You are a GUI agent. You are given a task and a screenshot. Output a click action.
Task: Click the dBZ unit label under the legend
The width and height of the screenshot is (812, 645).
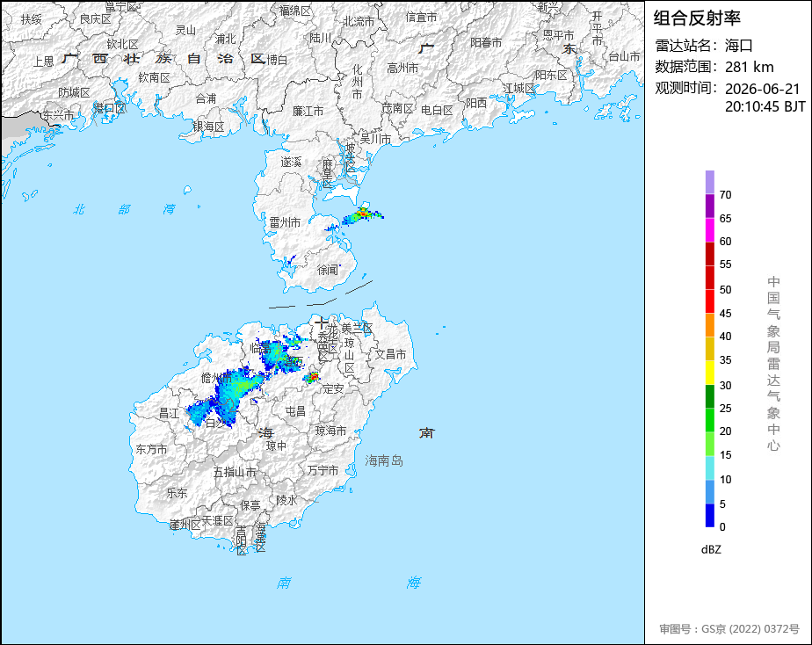pyautogui.click(x=711, y=549)
